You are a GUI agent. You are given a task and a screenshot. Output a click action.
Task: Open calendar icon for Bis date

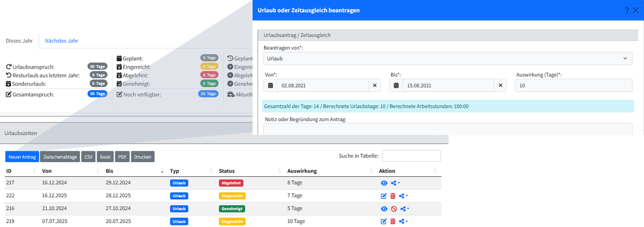pos(396,85)
